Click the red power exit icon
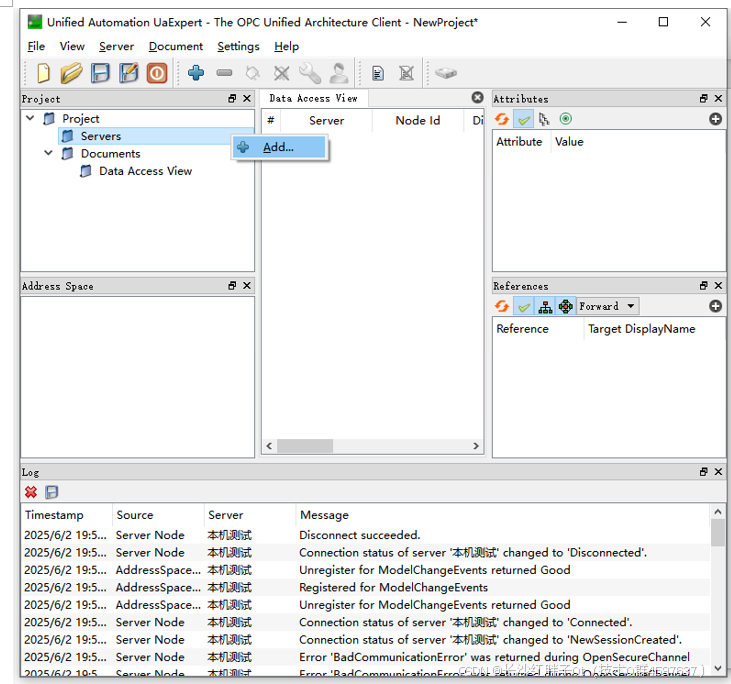 [157, 73]
